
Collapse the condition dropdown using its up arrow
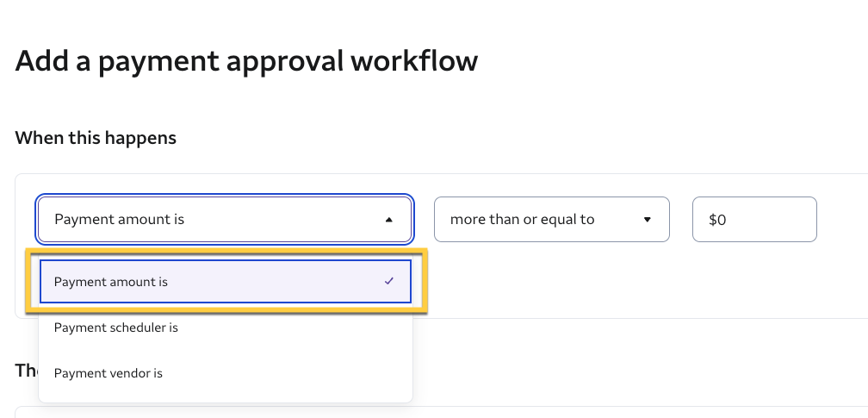(389, 220)
